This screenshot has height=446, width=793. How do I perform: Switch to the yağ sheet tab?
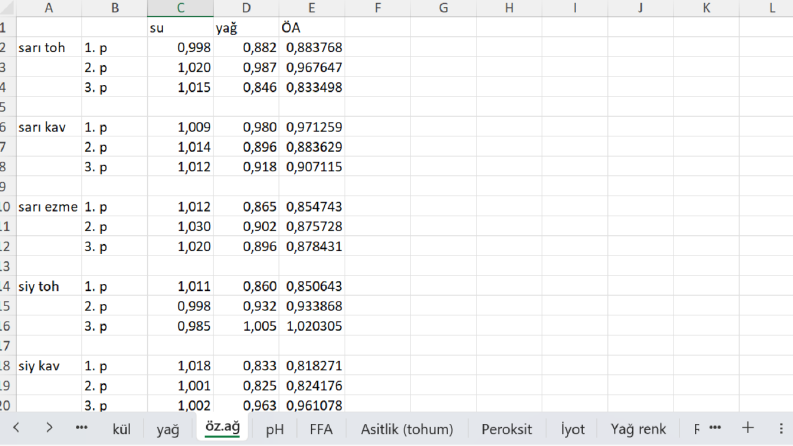[167, 429]
